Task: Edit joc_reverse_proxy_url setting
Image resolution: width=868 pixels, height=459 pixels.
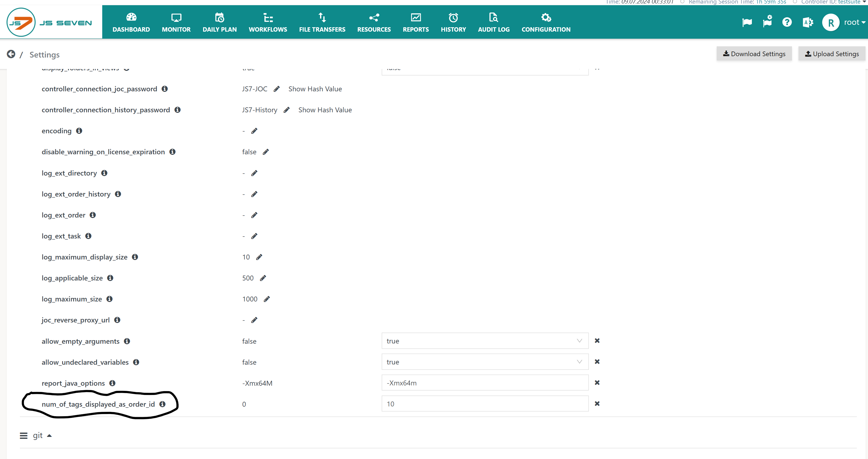Action: 254,320
